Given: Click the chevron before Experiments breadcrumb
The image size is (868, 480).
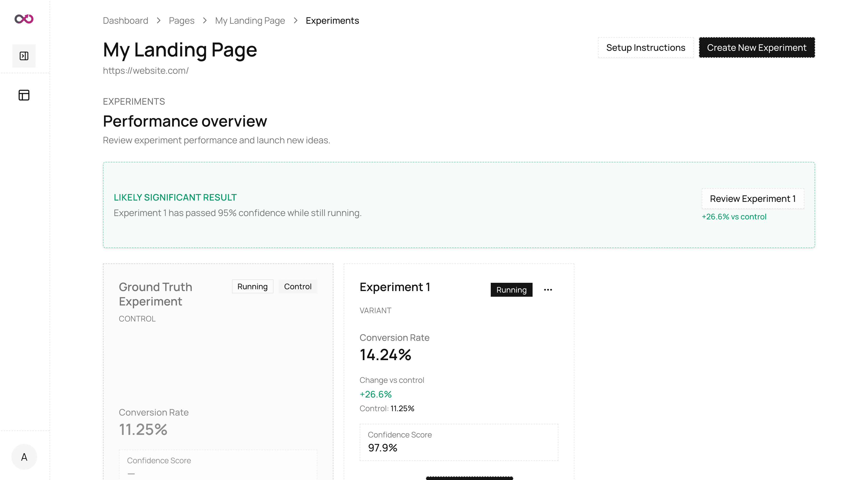Looking at the screenshot, I should coord(295,21).
